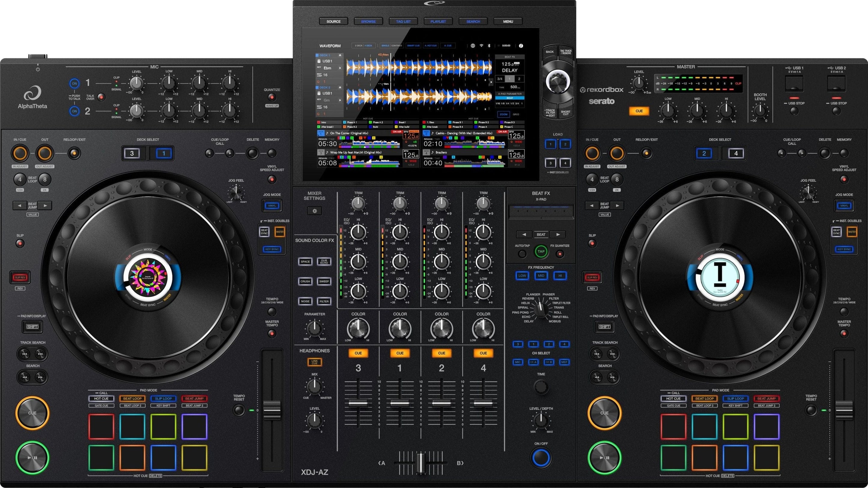Screen dimensions: 868x488
Task: Tap the Bluetooth icon on the touchscreen
Action: point(489,46)
